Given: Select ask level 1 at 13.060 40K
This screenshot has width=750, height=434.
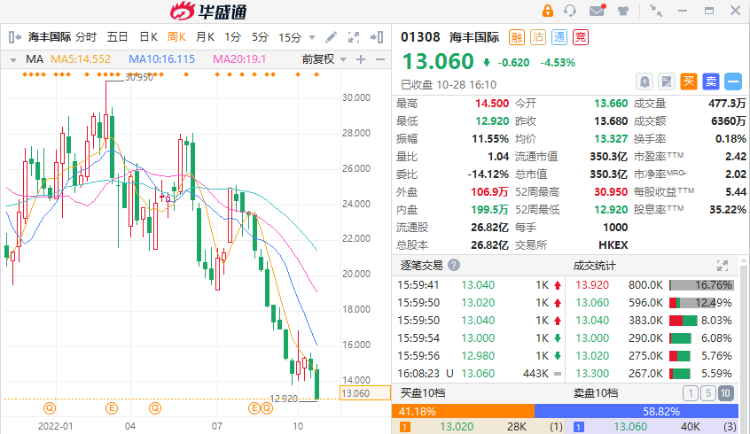Looking at the screenshot, I should 652,427.
